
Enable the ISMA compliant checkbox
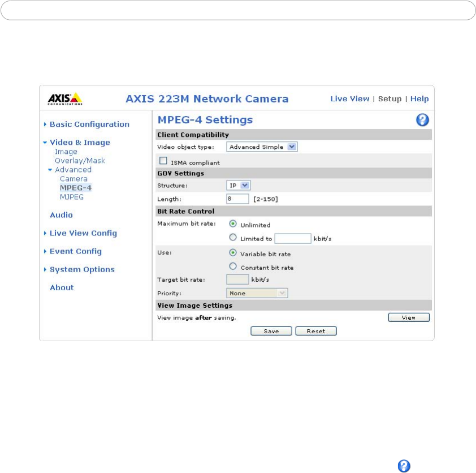(163, 160)
